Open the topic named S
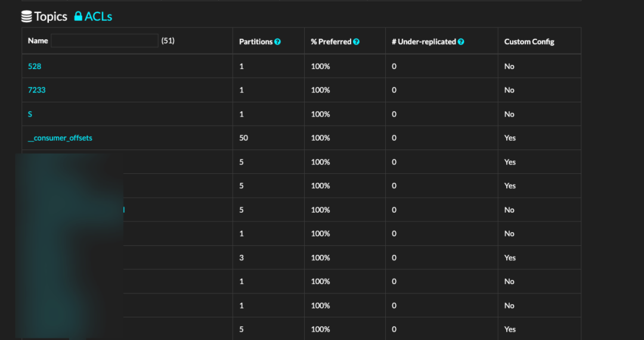Screen dimensions: 644x340 click(x=30, y=114)
